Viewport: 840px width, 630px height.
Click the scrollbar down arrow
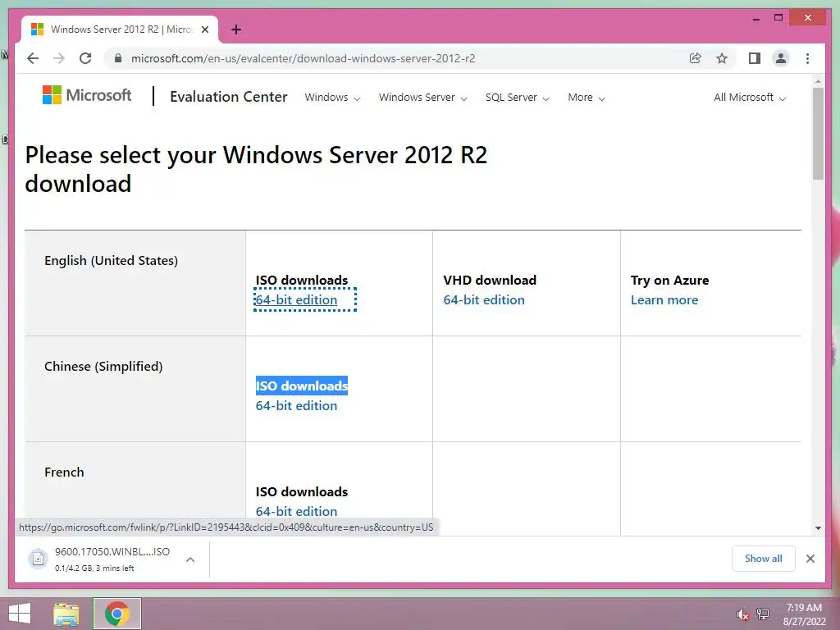(x=818, y=527)
